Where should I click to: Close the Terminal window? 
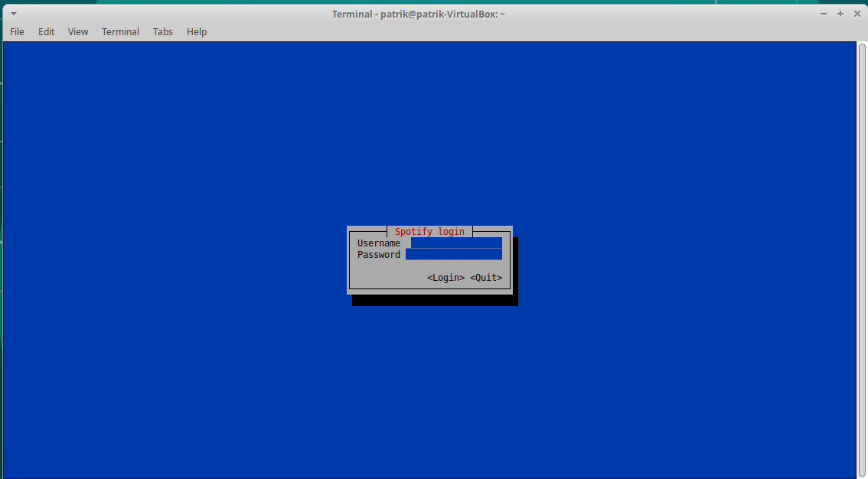855,14
